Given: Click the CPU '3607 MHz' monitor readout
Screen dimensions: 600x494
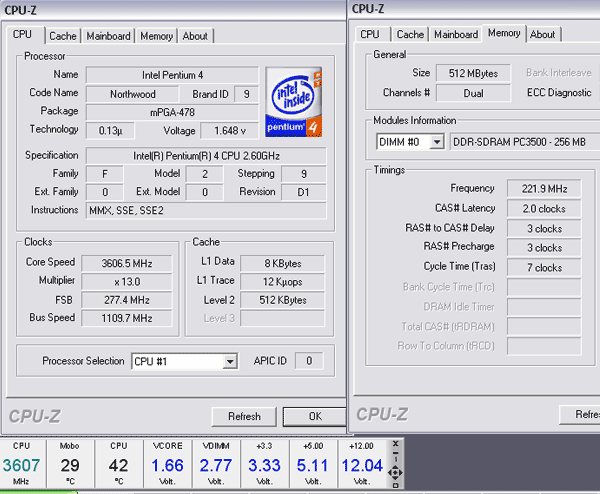Looking at the screenshot, I should tap(21, 464).
